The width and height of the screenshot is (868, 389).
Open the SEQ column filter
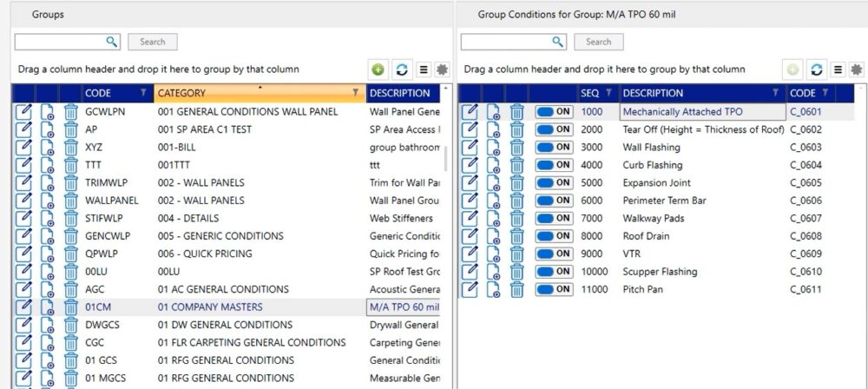coord(609,93)
